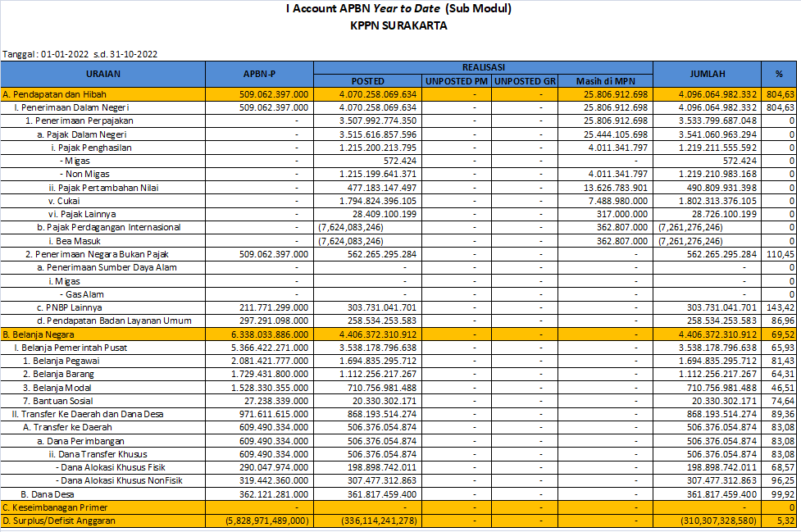Select row label a. Penerimaan Sumber Daya Alam
This screenshot has width=801, height=532.
(107, 267)
